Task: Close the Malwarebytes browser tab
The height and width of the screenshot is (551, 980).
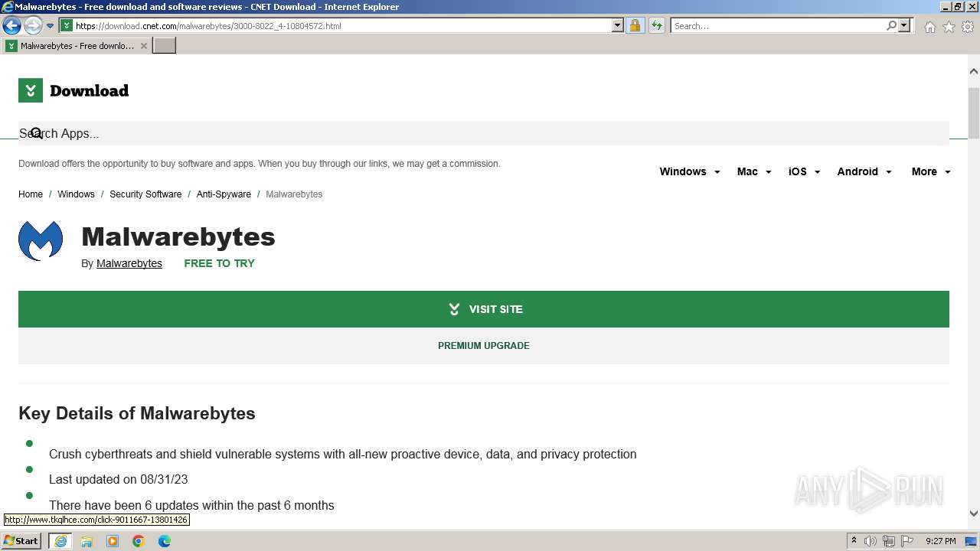Action: 143,46
